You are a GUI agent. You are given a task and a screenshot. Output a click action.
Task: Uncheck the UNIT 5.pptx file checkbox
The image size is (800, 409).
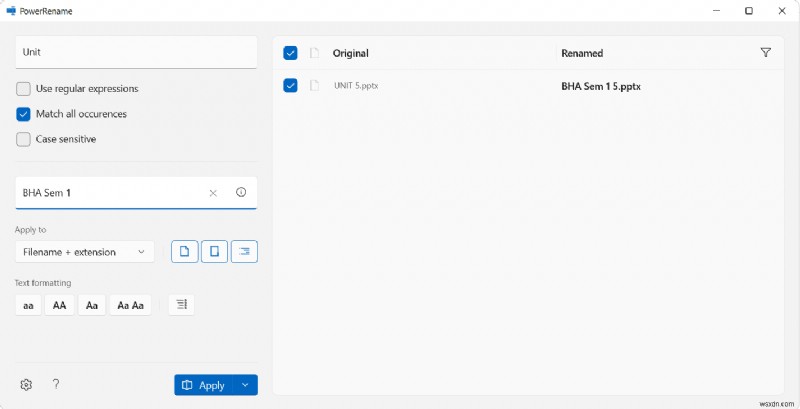pyautogui.click(x=290, y=86)
